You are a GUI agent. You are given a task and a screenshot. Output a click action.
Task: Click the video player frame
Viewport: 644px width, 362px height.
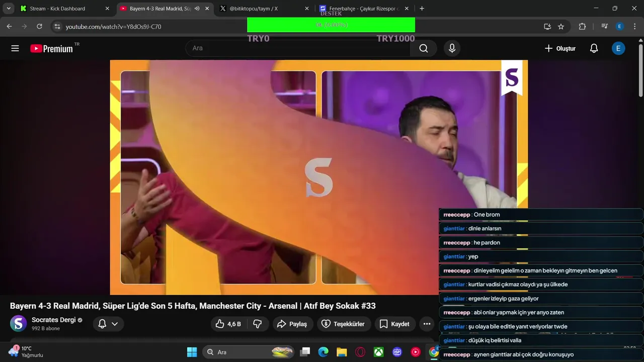point(319,177)
